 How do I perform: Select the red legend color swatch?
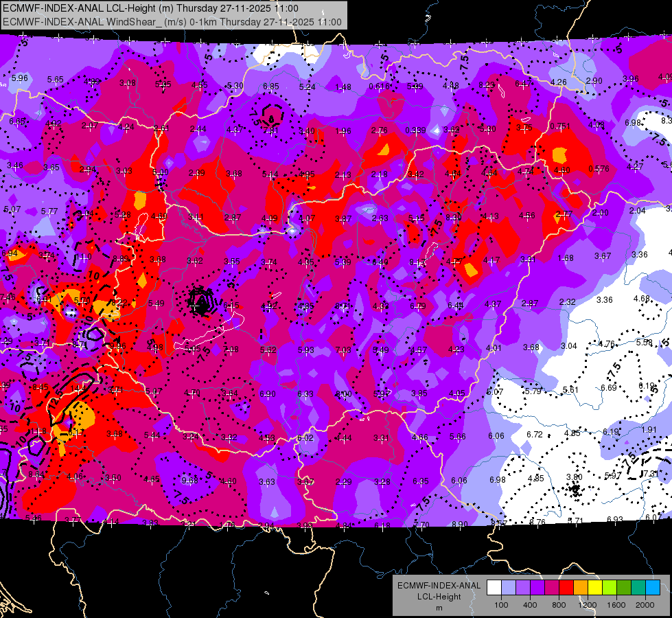(x=566, y=587)
